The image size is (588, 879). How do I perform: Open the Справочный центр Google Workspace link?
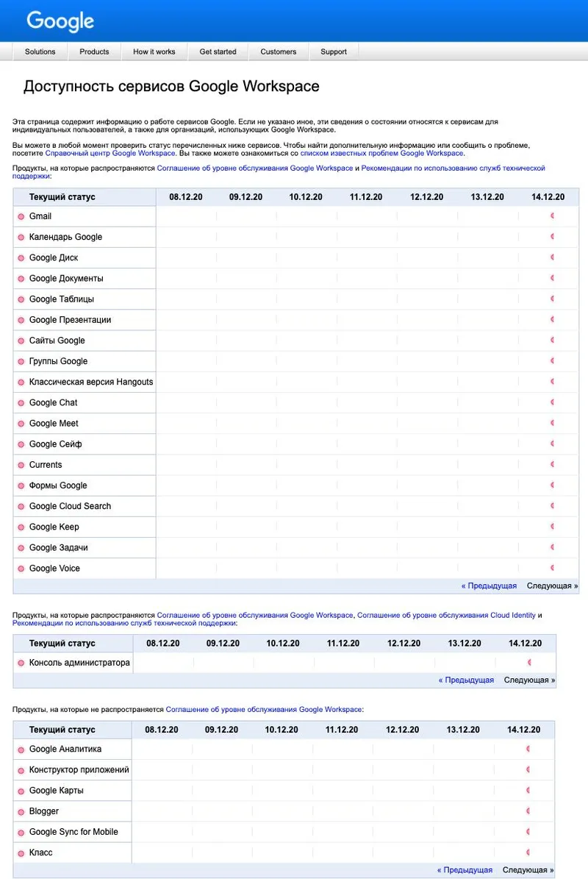[x=110, y=153]
